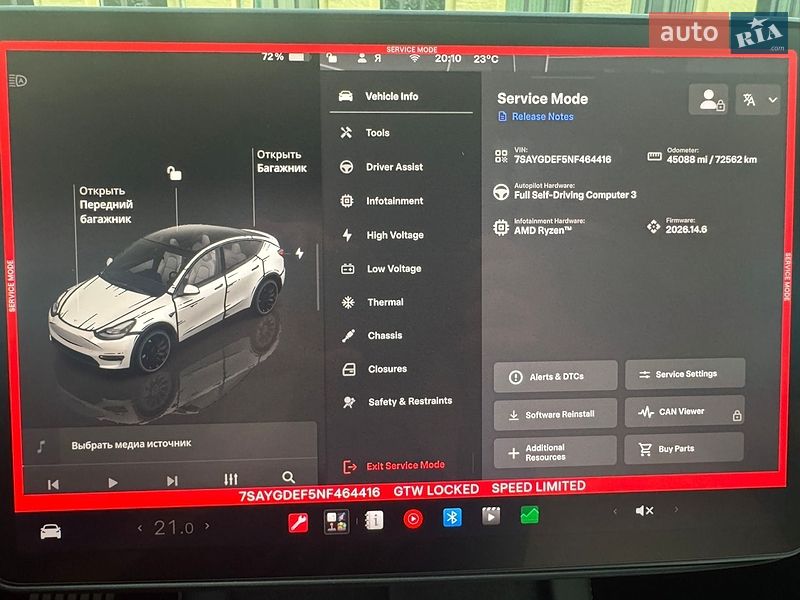Tap the charge port lightning icon
The image size is (800, 600).
tap(299, 253)
